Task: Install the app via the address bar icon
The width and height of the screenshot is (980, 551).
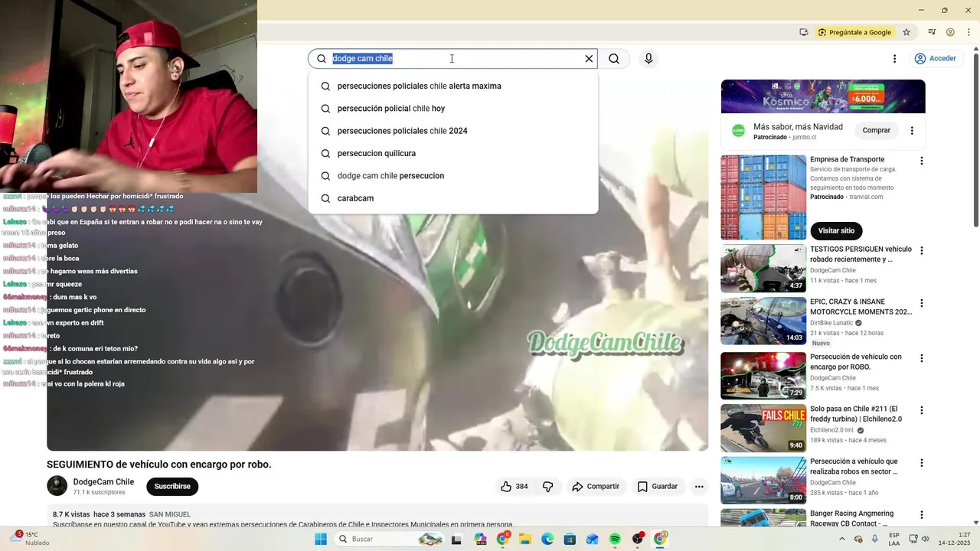Action: (803, 32)
